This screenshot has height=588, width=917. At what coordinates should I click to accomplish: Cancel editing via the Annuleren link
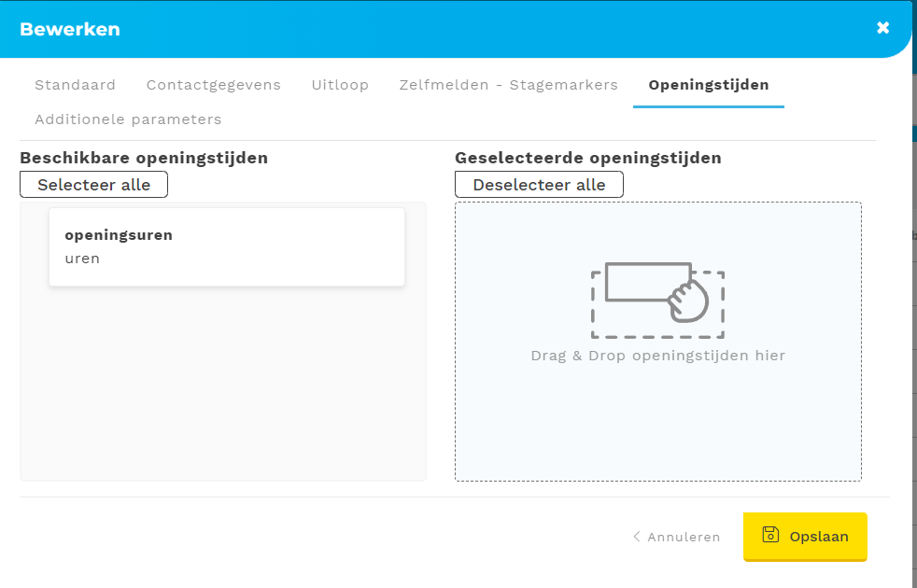click(684, 537)
